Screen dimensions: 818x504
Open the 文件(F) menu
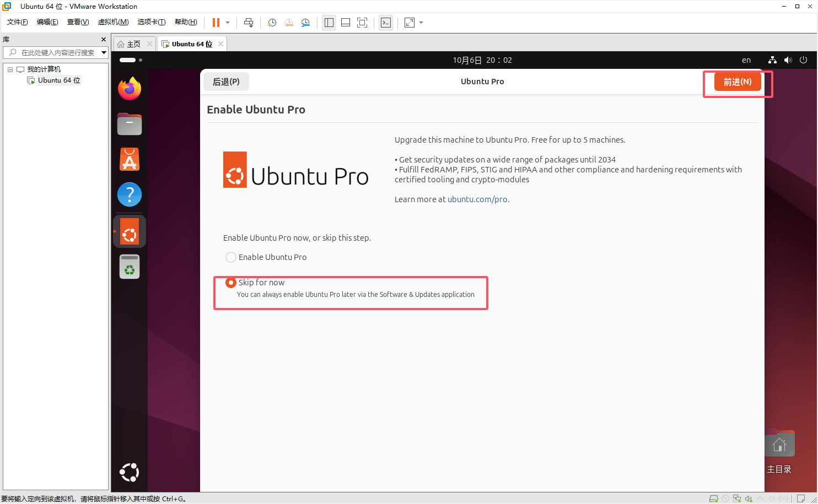point(18,22)
